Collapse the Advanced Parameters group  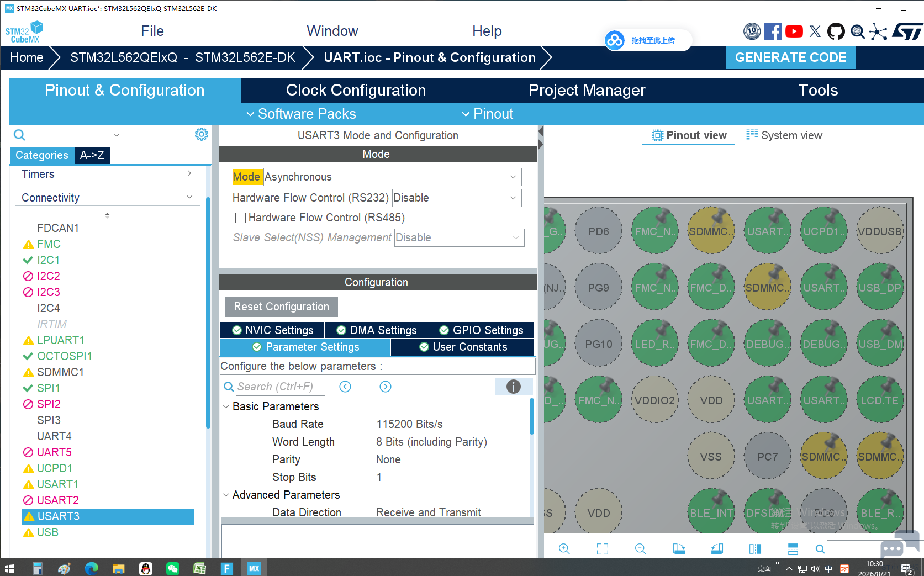click(x=226, y=495)
